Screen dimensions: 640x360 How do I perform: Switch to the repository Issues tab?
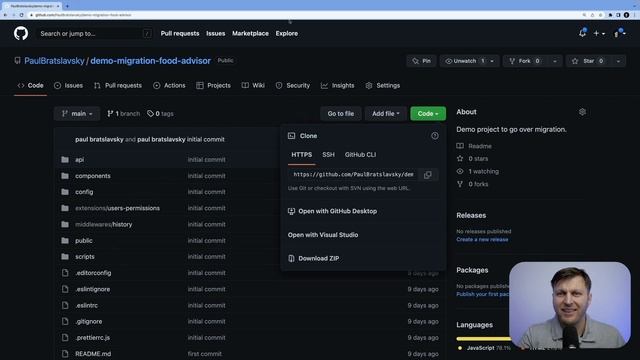pos(68,85)
